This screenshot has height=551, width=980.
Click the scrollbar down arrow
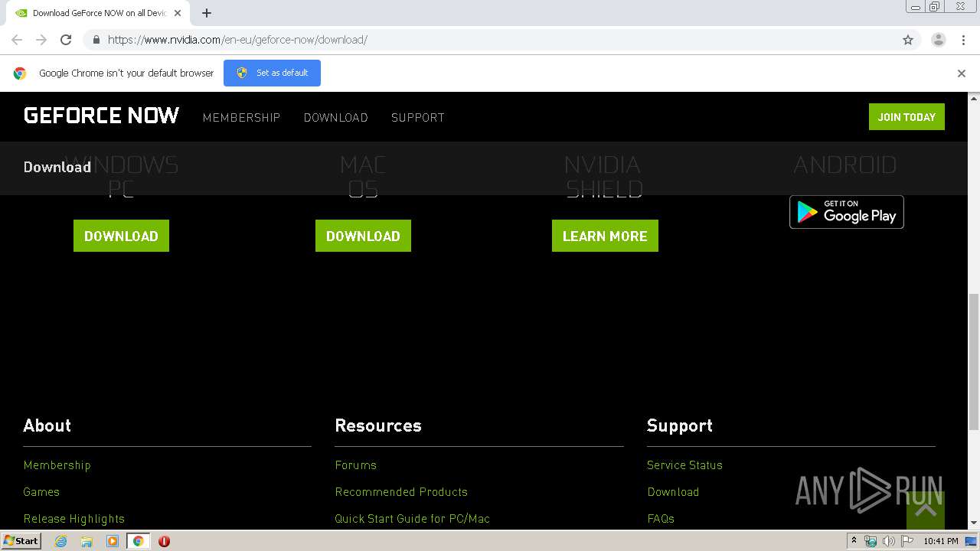pyautogui.click(x=974, y=523)
